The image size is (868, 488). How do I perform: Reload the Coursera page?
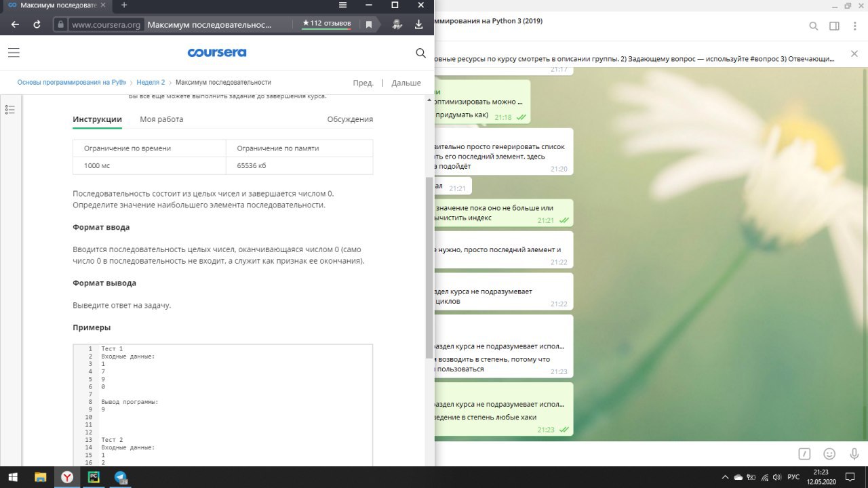(x=37, y=24)
